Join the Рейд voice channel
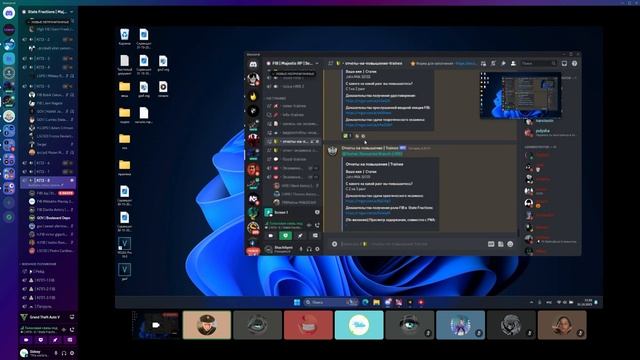The height and width of the screenshot is (360, 640). point(48,271)
